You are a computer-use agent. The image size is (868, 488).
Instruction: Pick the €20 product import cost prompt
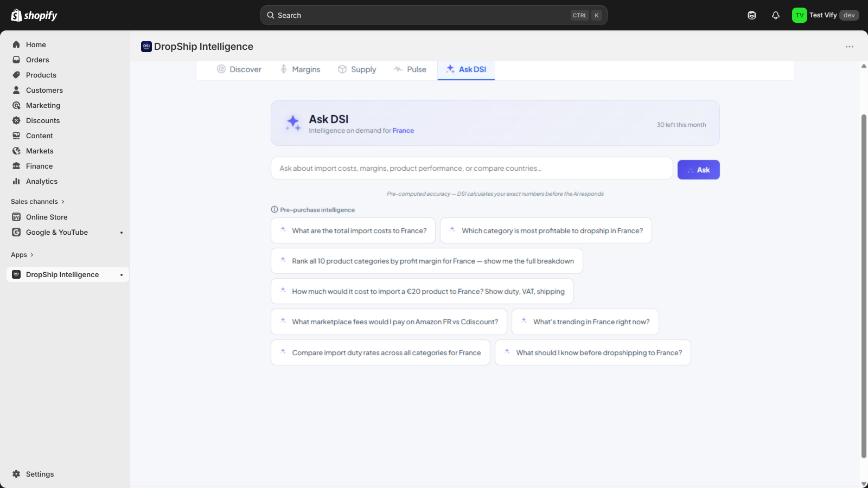(x=422, y=291)
